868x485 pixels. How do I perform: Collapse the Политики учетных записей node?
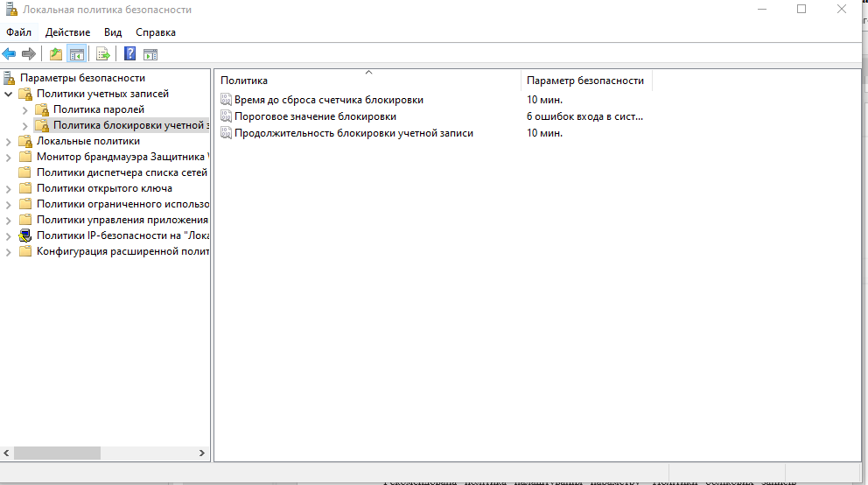point(9,94)
